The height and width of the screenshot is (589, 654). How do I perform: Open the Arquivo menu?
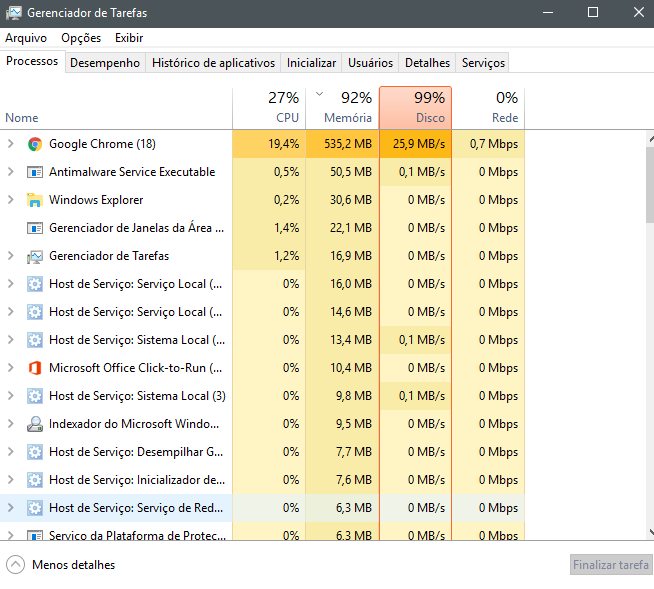26,38
